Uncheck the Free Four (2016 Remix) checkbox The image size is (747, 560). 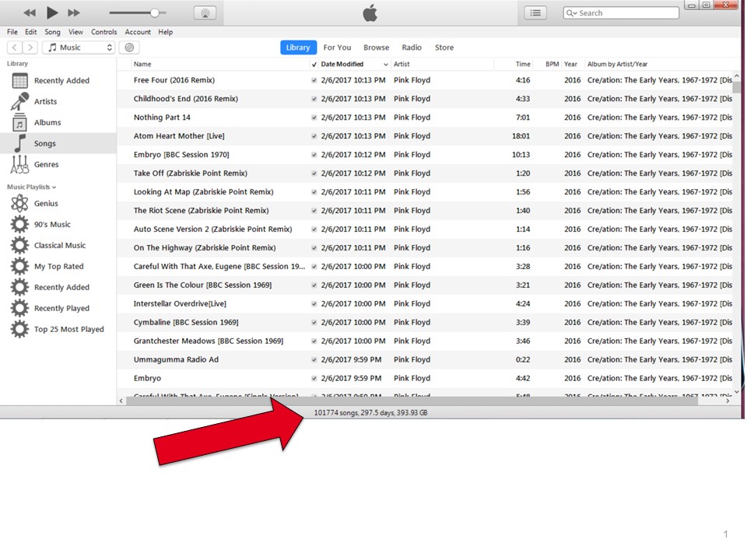point(314,80)
